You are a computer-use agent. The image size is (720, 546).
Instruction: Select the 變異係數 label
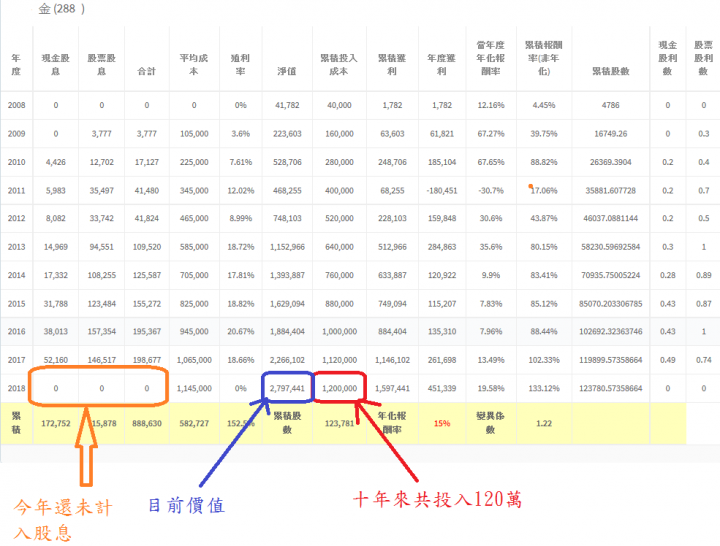point(490,423)
